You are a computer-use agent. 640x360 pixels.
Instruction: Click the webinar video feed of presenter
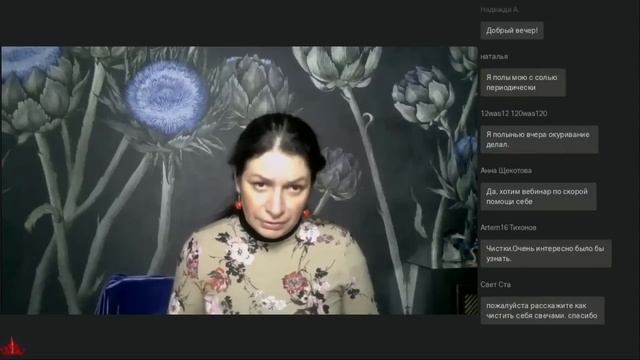239,180
